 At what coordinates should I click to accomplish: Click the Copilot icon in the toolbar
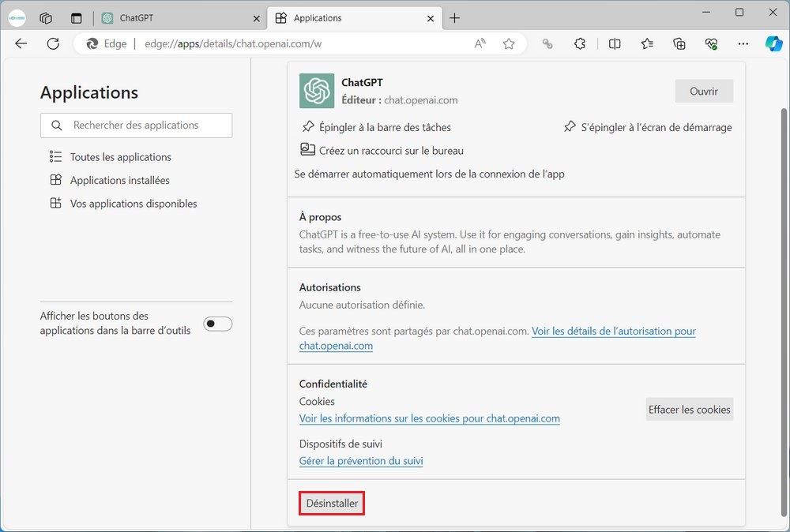[x=773, y=43]
